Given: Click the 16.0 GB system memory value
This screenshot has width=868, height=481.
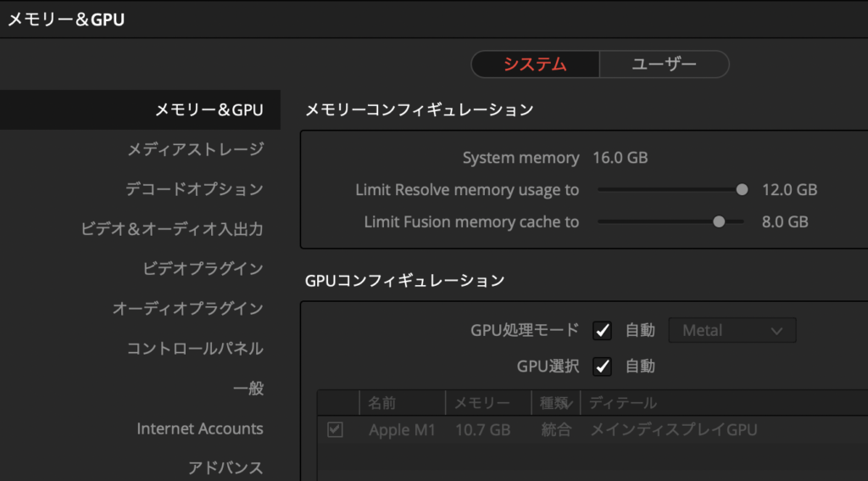Looking at the screenshot, I should pyautogui.click(x=620, y=158).
